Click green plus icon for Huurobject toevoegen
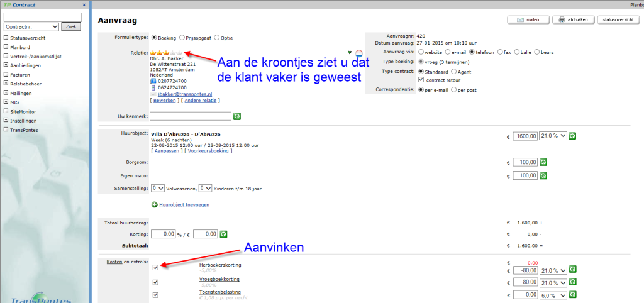The image size is (644, 303). [x=155, y=204]
